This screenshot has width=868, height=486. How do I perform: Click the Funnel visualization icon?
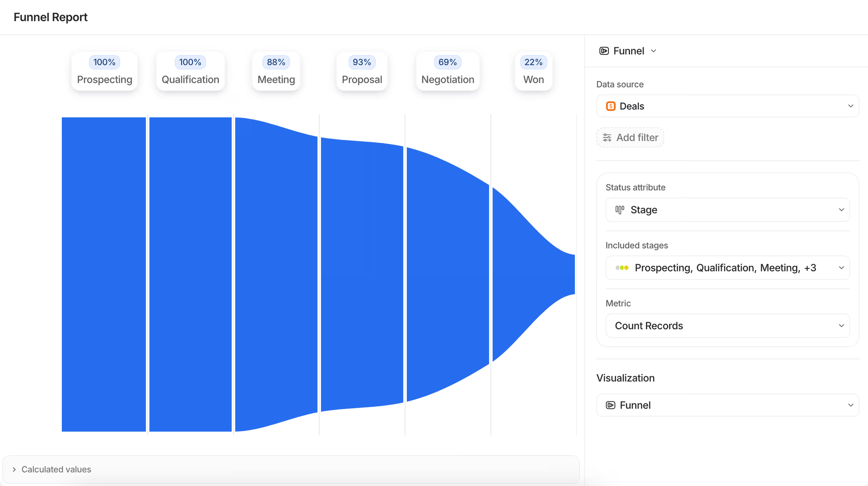pyautogui.click(x=611, y=405)
